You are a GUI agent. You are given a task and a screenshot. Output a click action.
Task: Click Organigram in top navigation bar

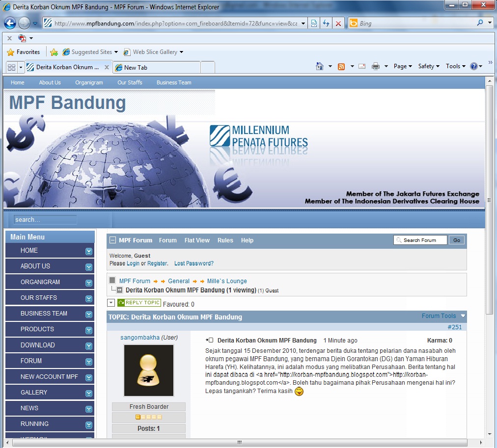pos(89,82)
